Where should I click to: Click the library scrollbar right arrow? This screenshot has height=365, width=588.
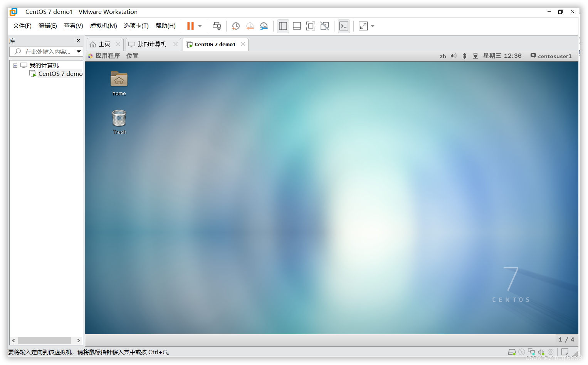78,340
